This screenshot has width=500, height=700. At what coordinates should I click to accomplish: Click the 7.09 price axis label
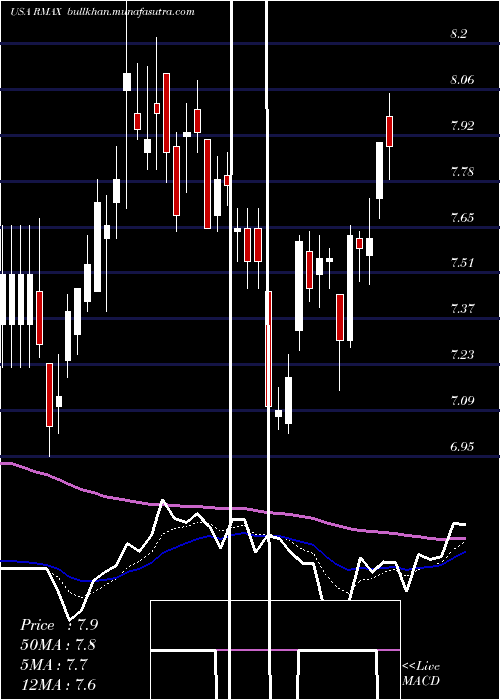point(462,400)
